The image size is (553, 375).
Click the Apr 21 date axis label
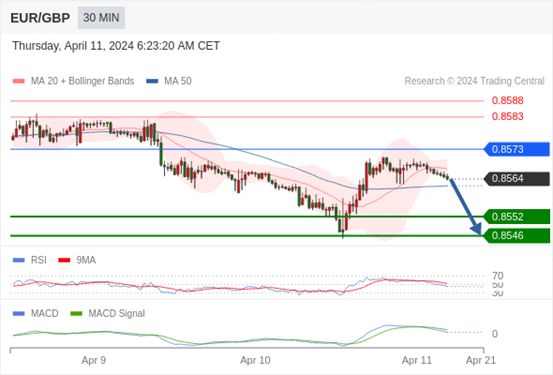pyautogui.click(x=481, y=361)
